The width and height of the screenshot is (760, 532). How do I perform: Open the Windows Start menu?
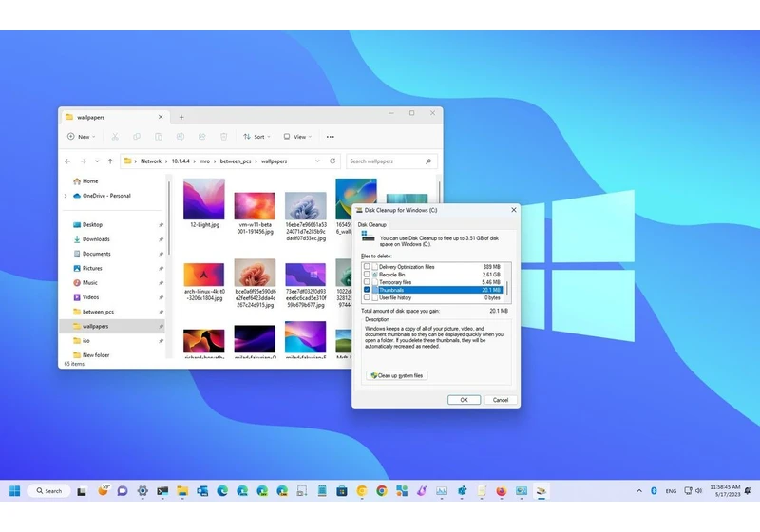15,491
